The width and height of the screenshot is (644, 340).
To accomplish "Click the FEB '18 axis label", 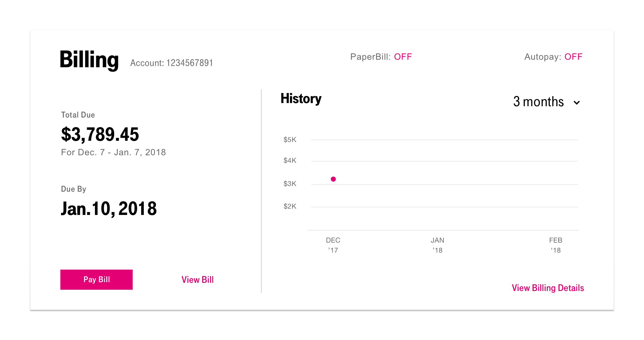I will point(556,245).
